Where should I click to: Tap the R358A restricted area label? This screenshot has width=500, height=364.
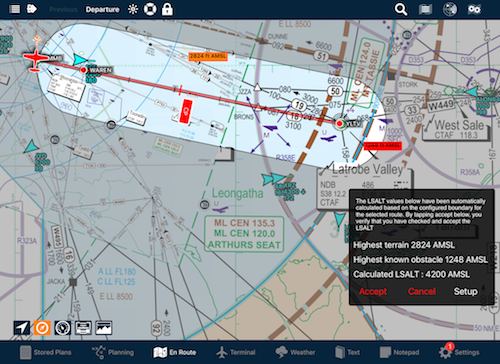click(x=470, y=172)
